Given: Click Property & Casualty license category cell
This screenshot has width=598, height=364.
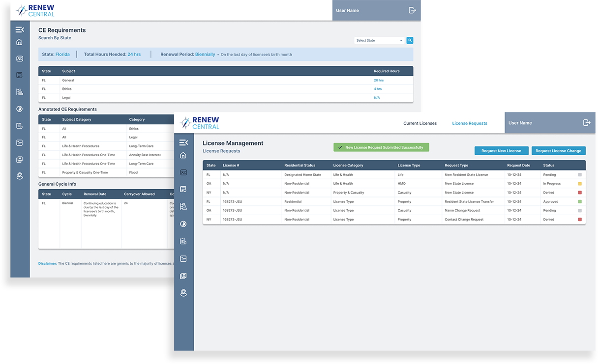Looking at the screenshot, I should (x=349, y=193).
